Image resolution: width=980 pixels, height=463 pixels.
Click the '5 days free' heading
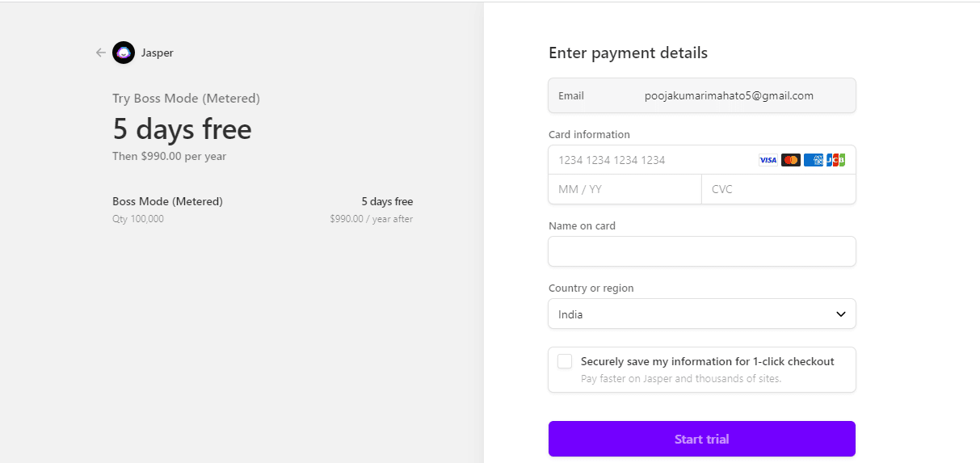[182, 128]
